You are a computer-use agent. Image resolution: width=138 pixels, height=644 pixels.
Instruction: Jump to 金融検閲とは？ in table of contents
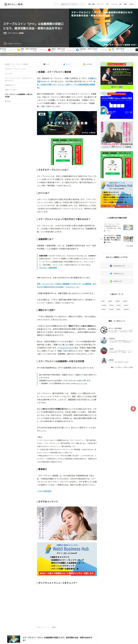10,85
